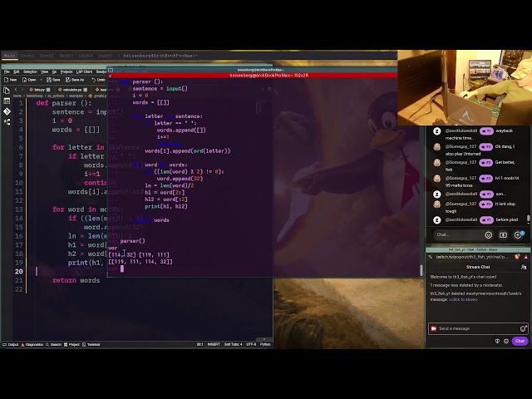This screenshot has height=399, width=532.
Task: Switch to the fints.py editor tab
Action: [37, 90]
